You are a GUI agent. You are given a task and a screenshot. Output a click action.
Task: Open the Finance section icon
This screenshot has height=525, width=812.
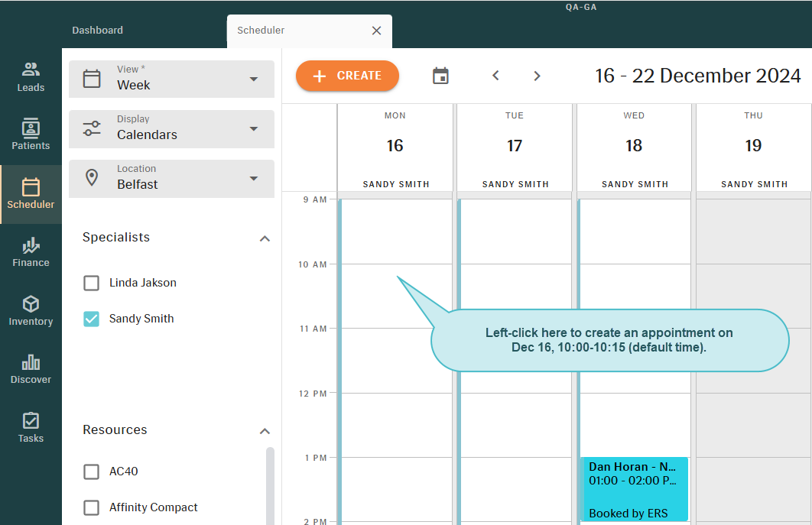pos(31,252)
